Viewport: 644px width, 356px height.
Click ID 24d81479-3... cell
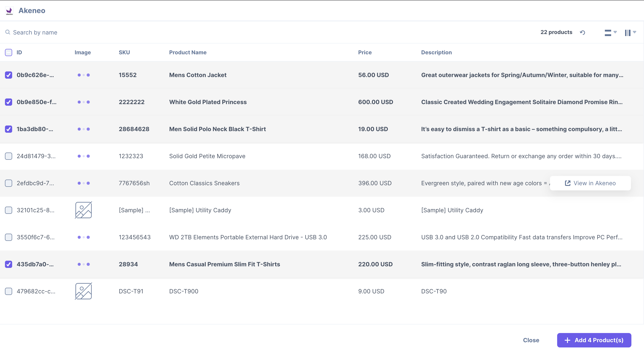[36, 156]
